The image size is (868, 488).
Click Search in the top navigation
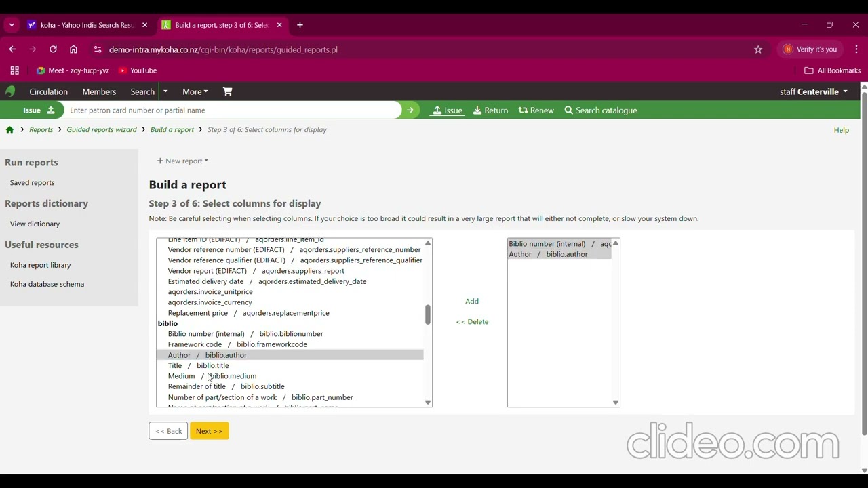coord(142,91)
